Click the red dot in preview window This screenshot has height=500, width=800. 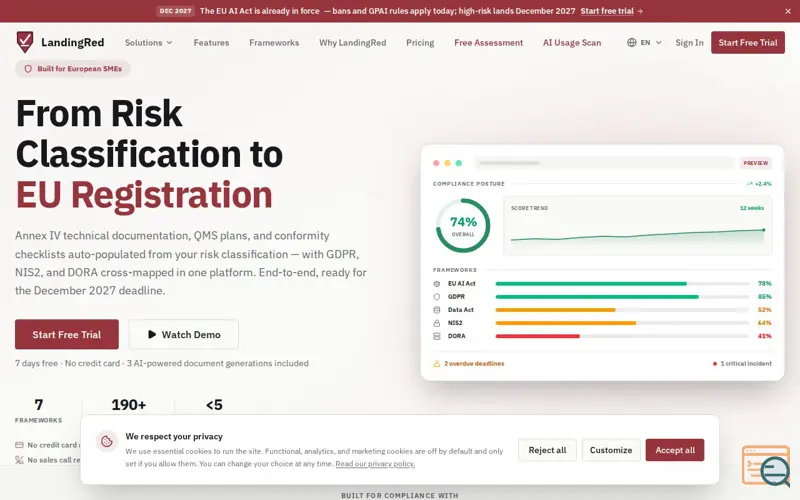click(436, 163)
